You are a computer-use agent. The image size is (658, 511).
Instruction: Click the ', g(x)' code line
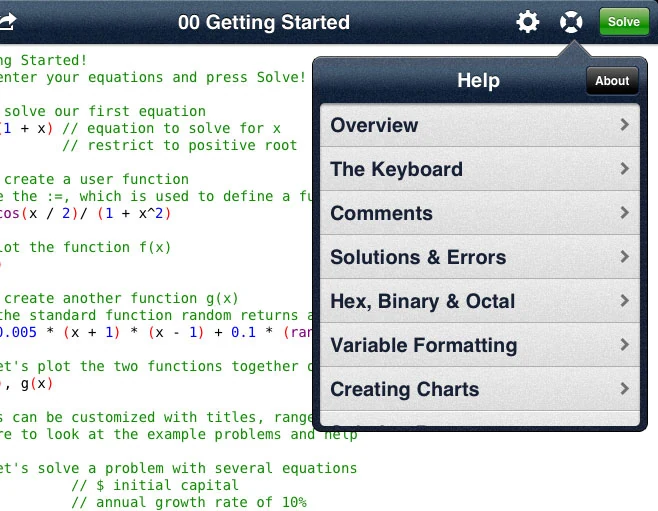(26, 383)
